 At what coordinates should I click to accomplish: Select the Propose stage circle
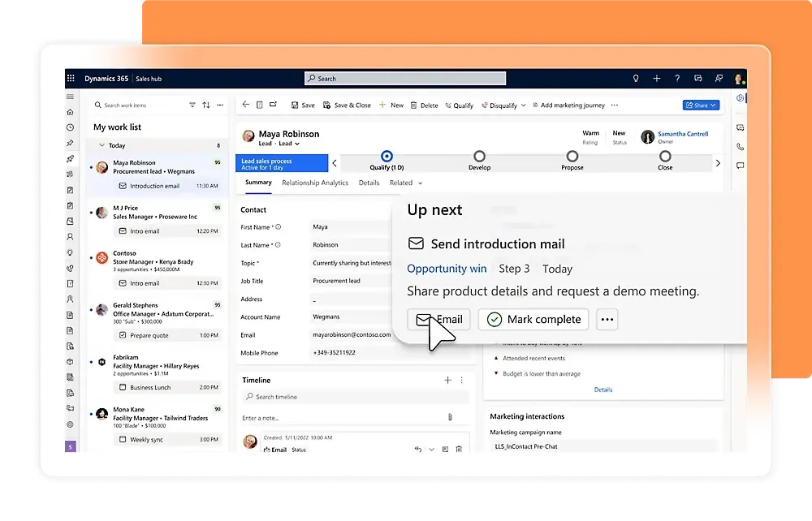pyautogui.click(x=572, y=157)
